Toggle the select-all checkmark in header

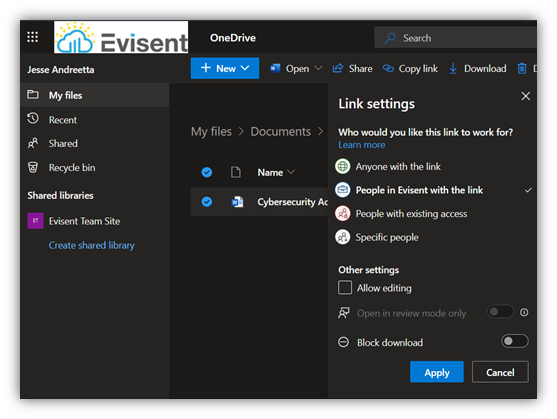coord(207,172)
